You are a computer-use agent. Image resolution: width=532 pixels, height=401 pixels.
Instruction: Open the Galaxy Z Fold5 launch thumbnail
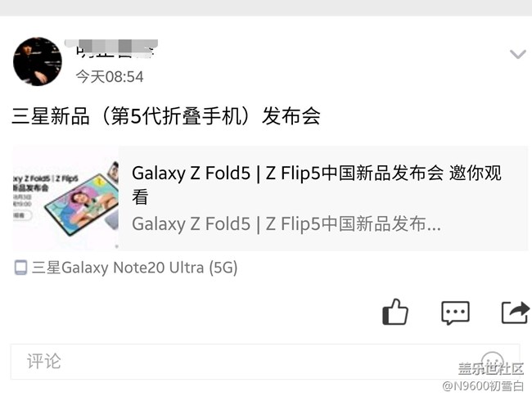[65, 199]
